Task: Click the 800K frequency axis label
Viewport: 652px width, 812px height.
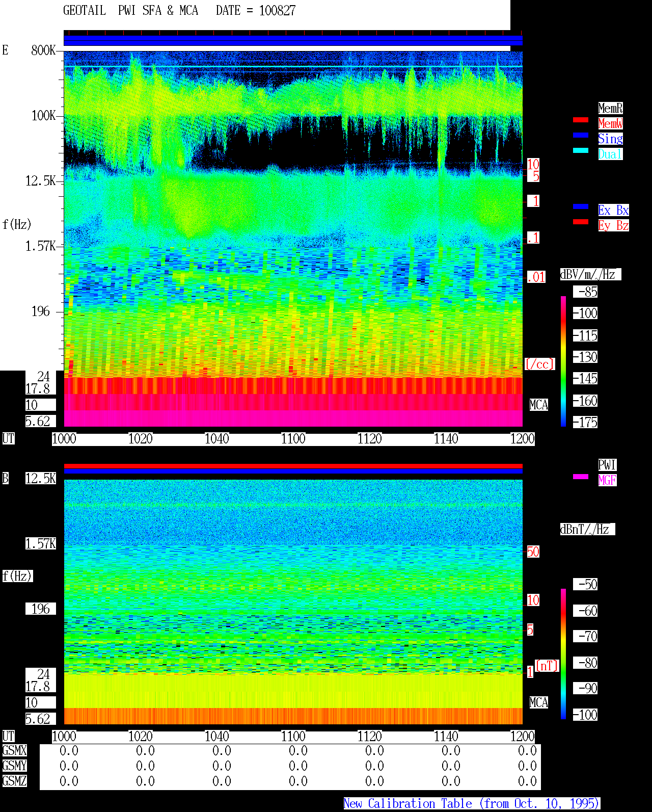Action: [x=43, y=50]
